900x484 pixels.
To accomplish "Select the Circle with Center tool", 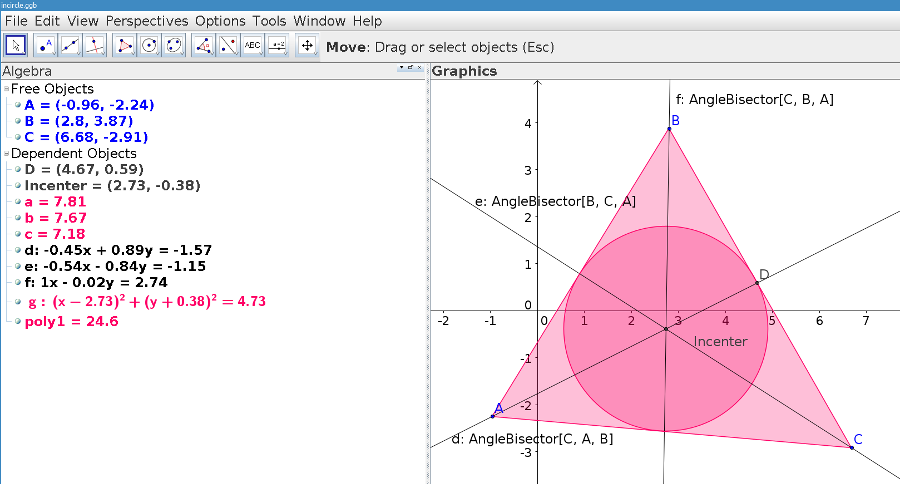I will click(x=150, y=46).
